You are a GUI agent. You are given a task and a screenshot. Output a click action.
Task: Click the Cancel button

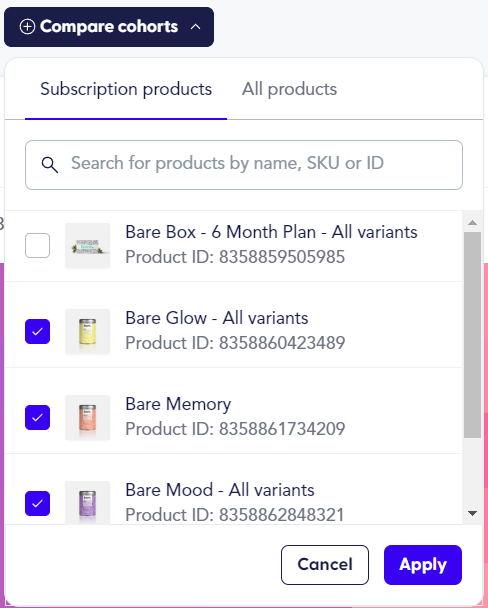tap(325, 565)
